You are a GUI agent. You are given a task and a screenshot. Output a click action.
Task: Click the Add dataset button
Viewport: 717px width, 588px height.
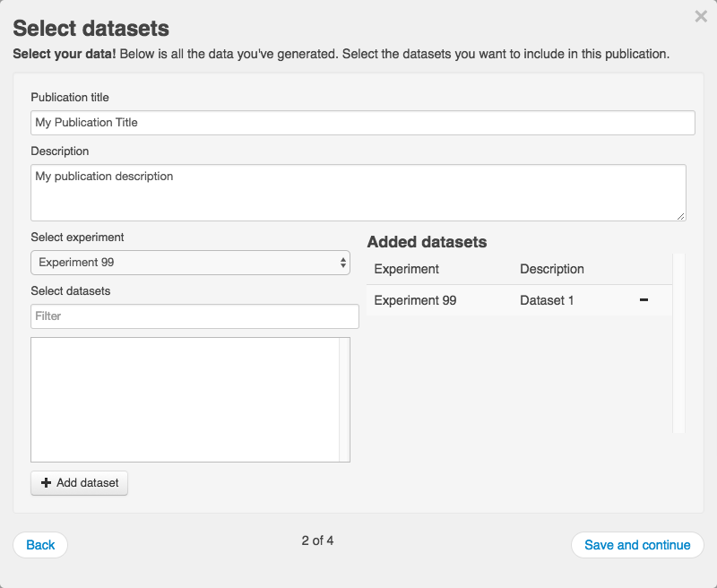pyautogui.click(x=79, y=483)
